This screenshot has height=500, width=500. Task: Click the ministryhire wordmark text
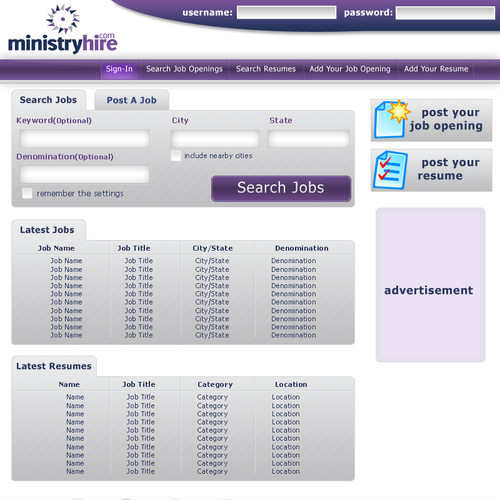pyautogui.click(x=62, y=43)
